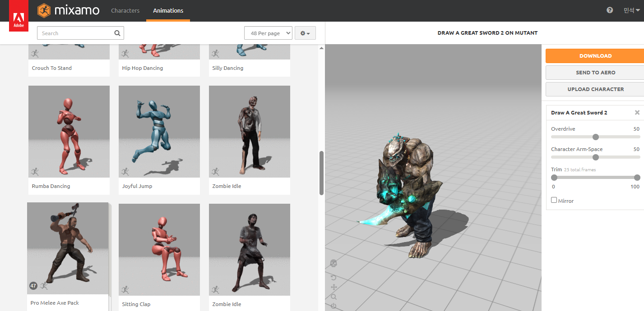Click running-figure icon on Pro Melee Axe Pack
This screenshot has height=311, width=644.
[x=44, y=285]
